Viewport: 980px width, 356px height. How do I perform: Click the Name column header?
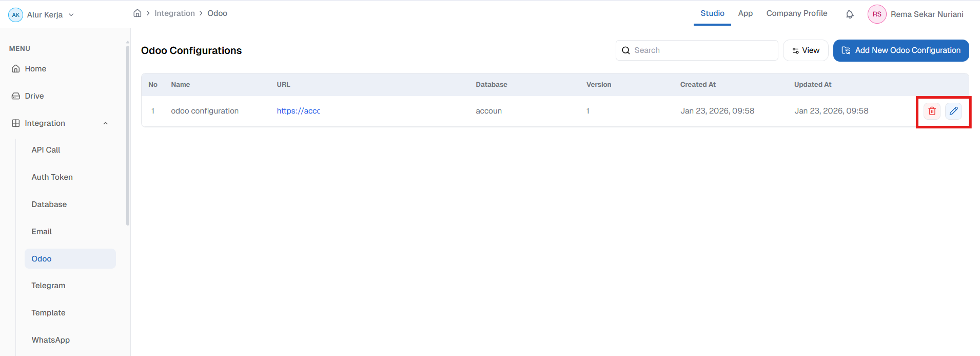pyautogui.click(x=181, y=85)
